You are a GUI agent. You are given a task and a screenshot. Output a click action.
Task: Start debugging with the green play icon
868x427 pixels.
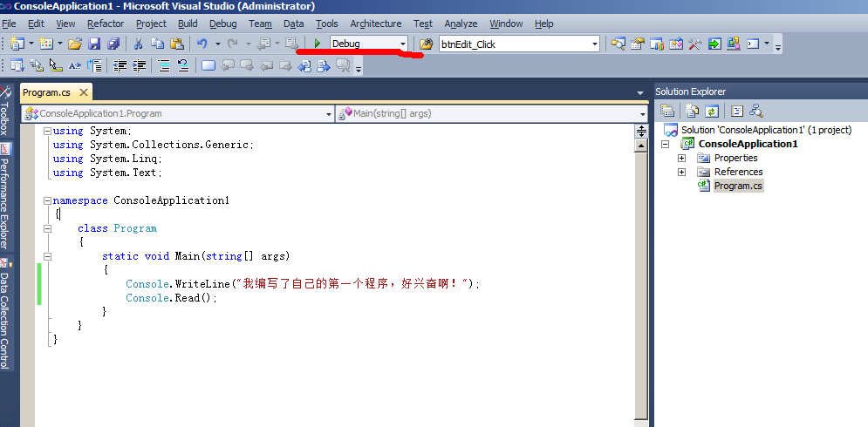(x=318, y=44)
